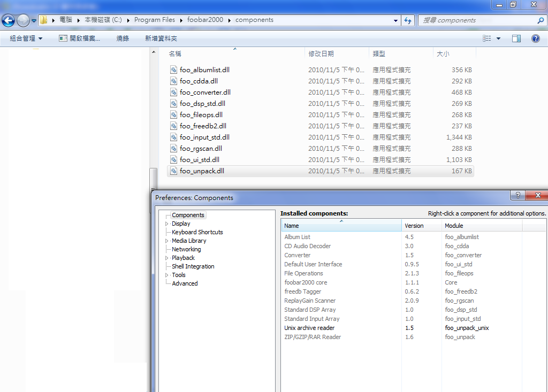This screenshot has height=392, width=548.
Task: Select Keyboard Shortcuts in Preferences tree
Action: click(x=197, y=232)
